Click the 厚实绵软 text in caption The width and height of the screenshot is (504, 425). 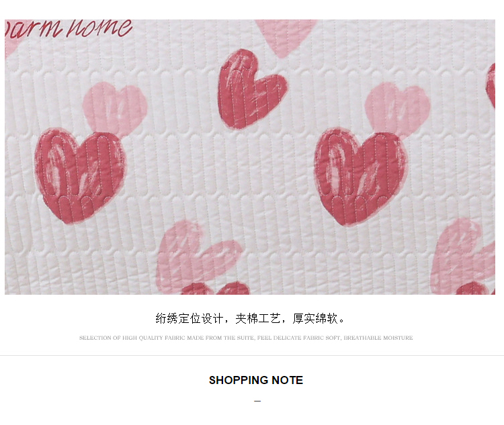click(x=315, y=319)
